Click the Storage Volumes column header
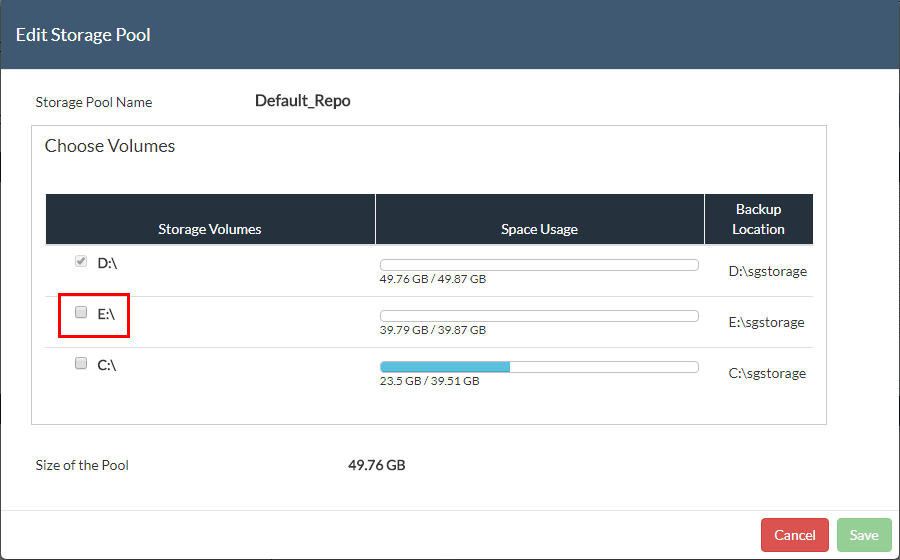 pyautogui.click(x=210, y=229)
